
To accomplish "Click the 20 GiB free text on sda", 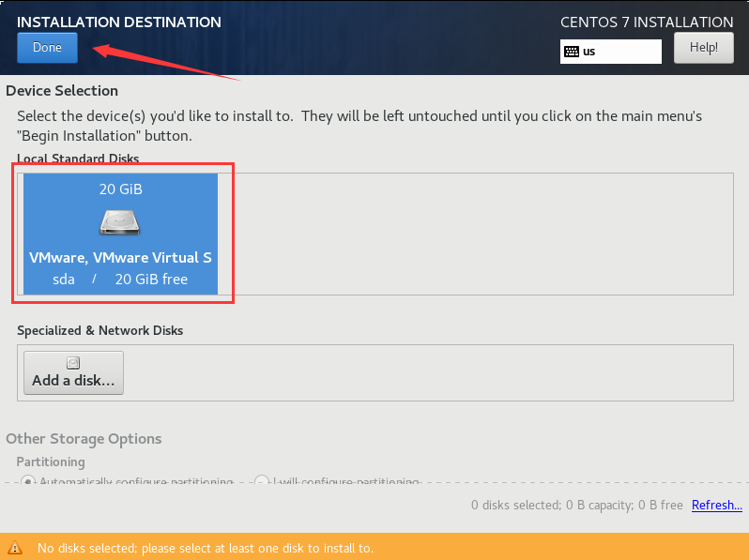I will [x=151, y=280].
